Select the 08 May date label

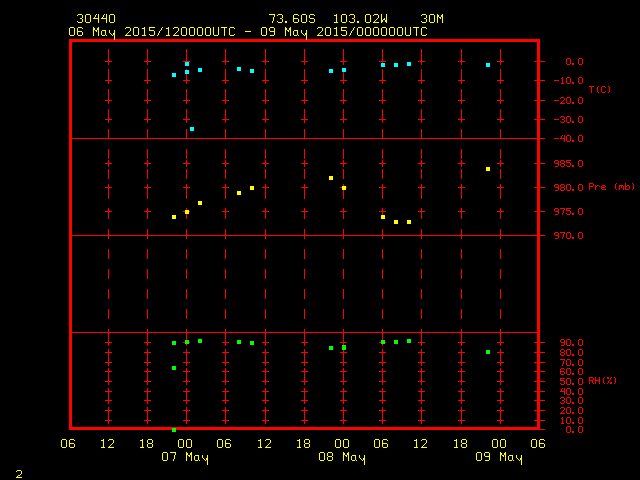click(342, 458)
